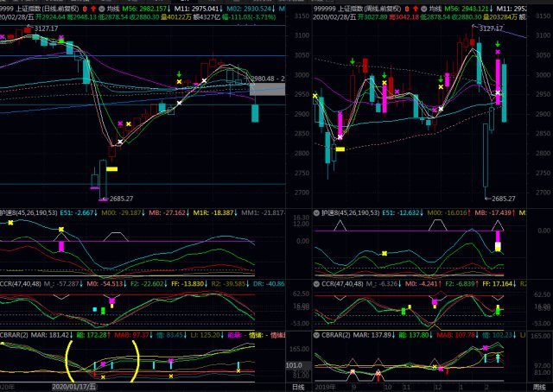Click the gray 2980.48 price range box
Image resolution: width=553 pixels, height=392 pixels.
267,89
